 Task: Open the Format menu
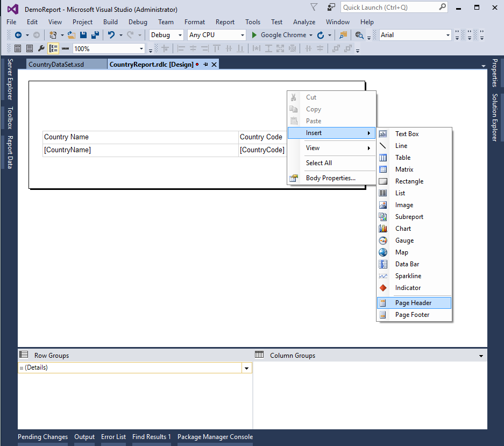pyautogui.click(x=194, y=22)
